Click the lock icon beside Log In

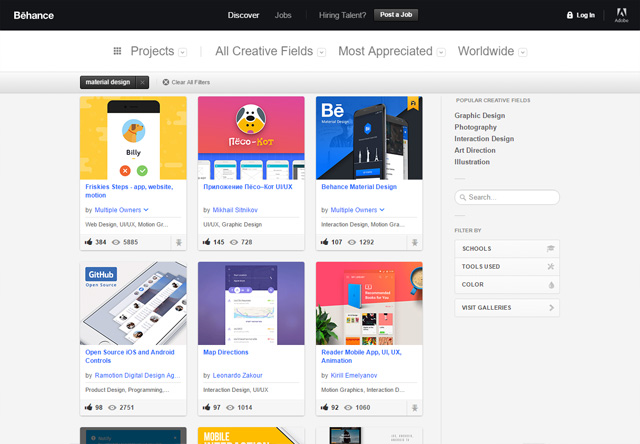click(570, 15)
